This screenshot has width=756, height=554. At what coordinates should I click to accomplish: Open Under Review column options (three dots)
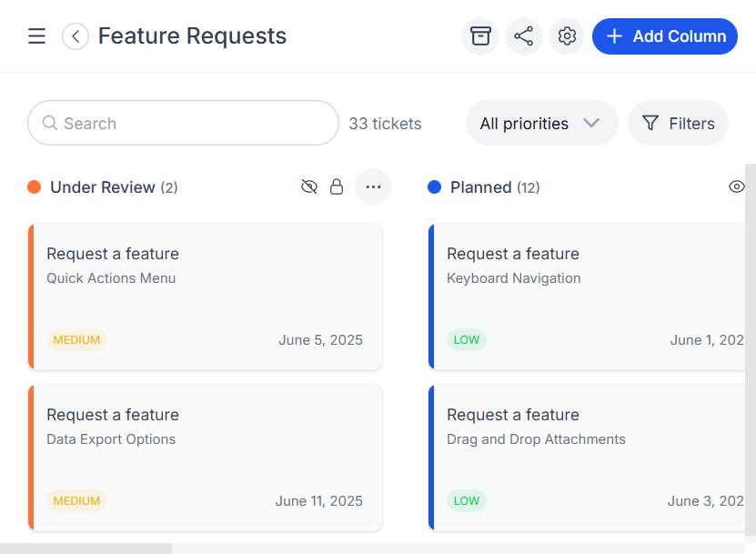(372, 187)
